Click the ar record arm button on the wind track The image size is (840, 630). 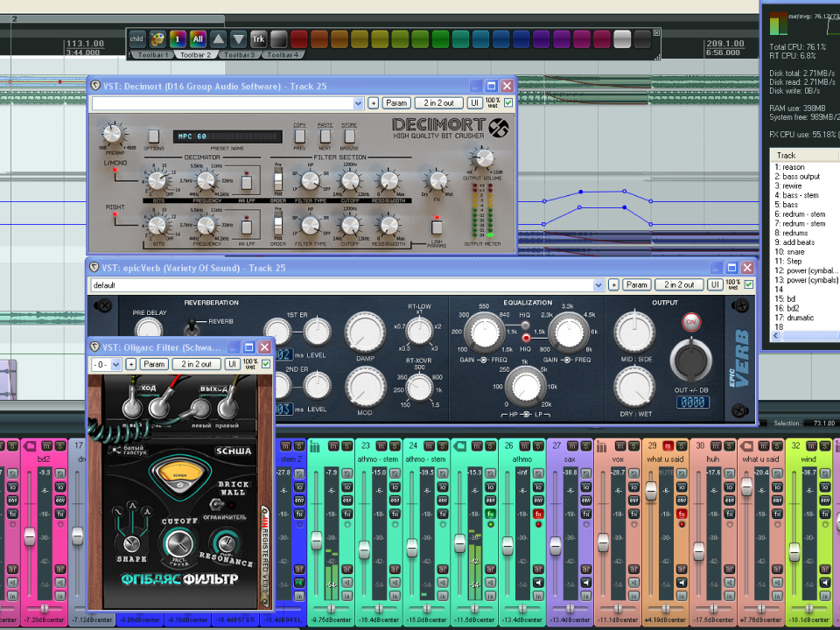[825, 569]
